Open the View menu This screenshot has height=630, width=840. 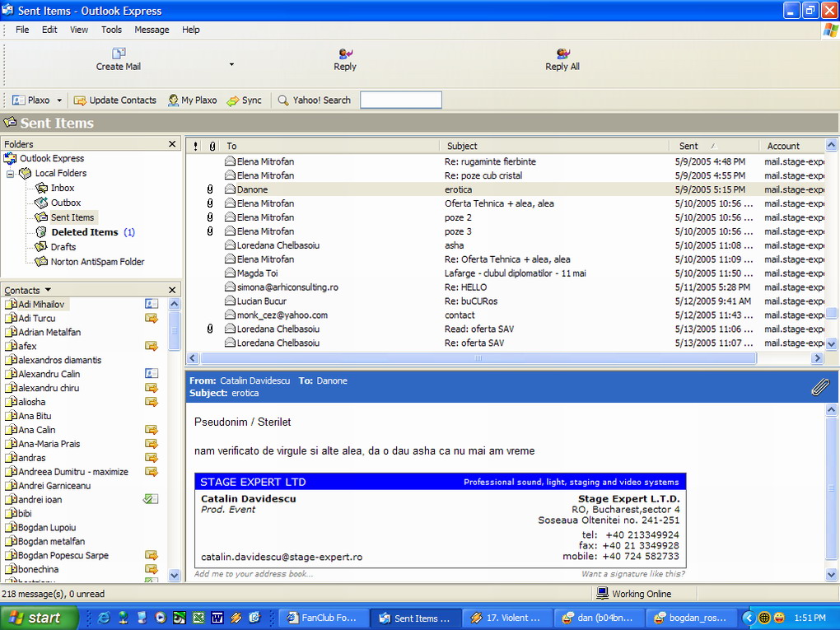79,30
